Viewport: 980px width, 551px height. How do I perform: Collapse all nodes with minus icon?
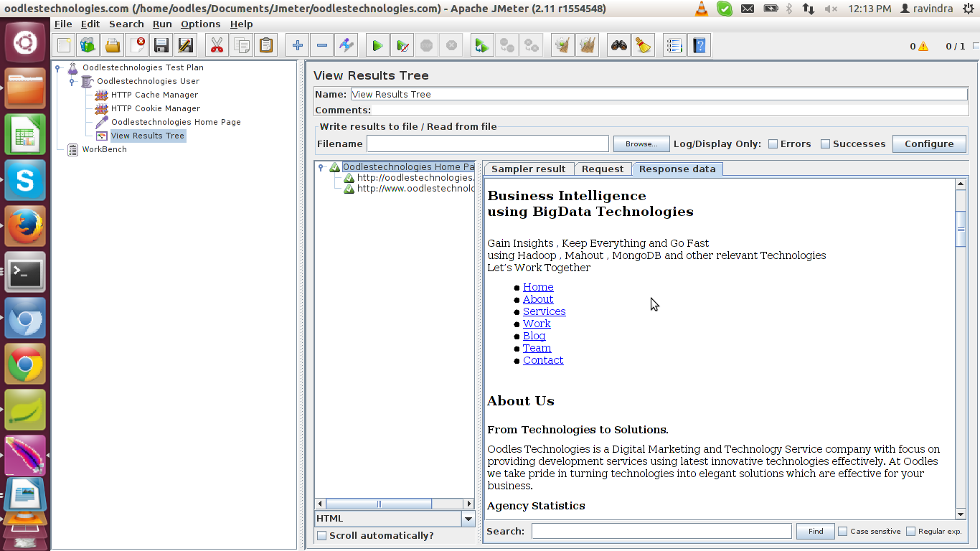tap(321, 46)
